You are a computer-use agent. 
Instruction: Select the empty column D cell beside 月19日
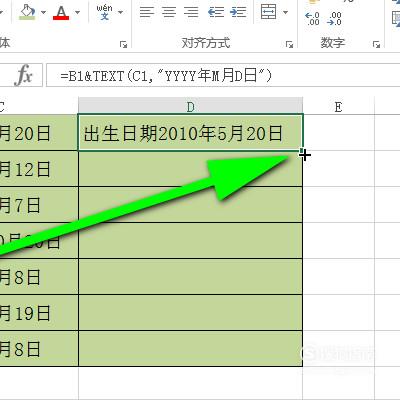click(191, 313)
